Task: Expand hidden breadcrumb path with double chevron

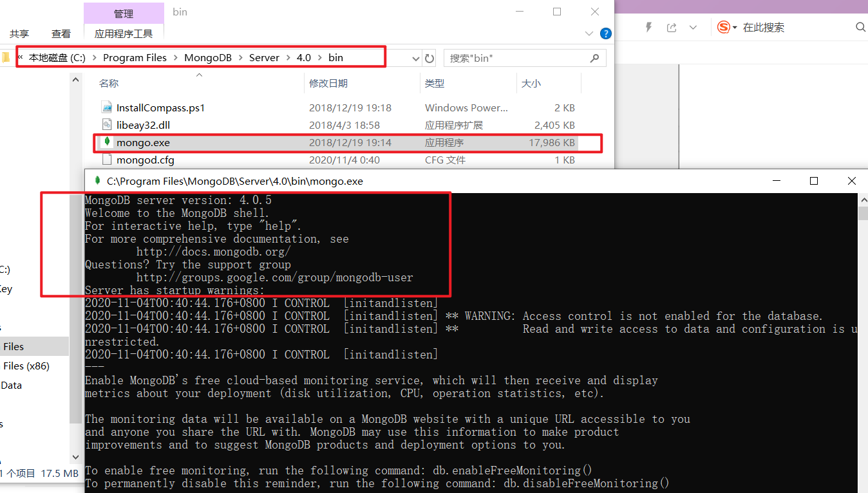Action: click(20, 57)
